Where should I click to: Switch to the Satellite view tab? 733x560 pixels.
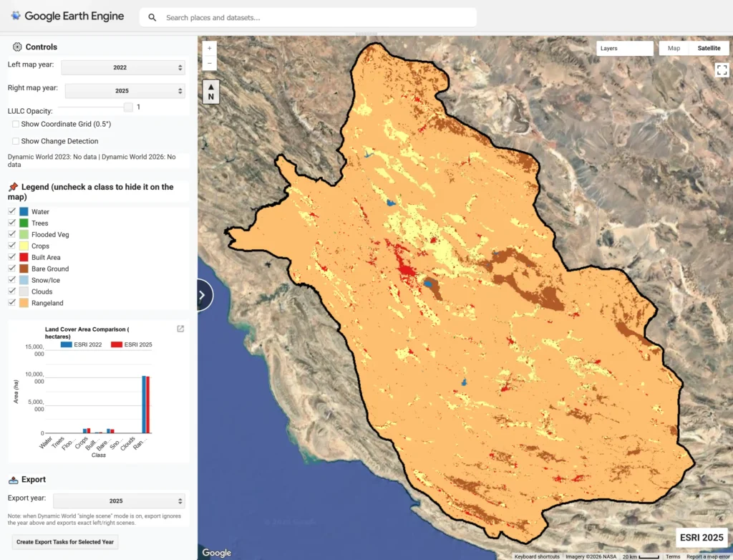pyautogui.click(x=709, y=48)
